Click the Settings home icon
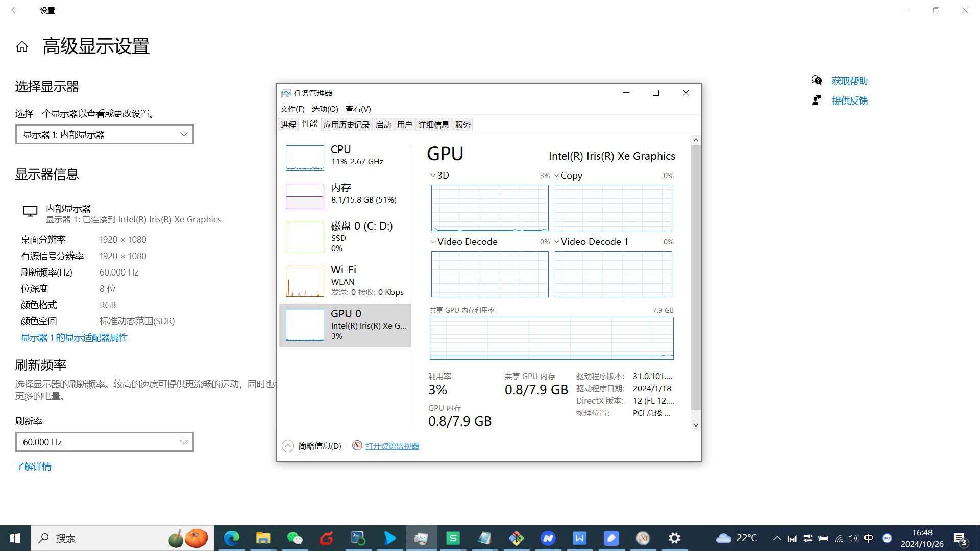Viewport: 980px width, 551px height. [22, 47]
